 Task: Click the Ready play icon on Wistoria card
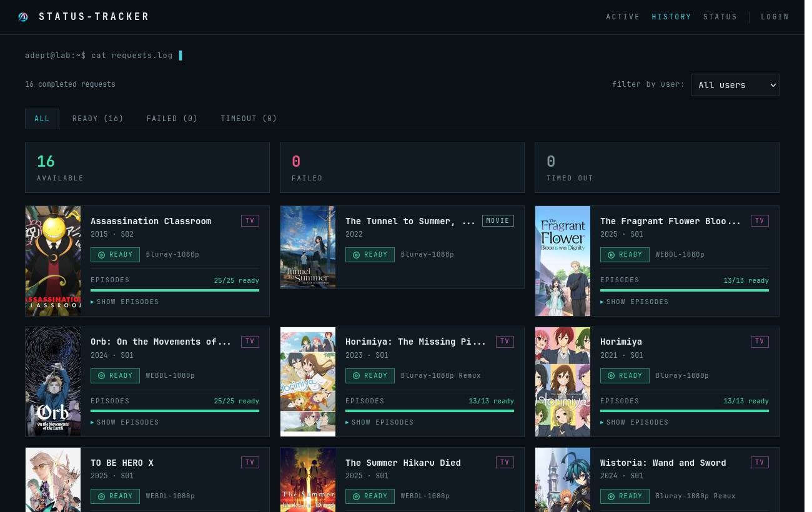click(611, 496)
